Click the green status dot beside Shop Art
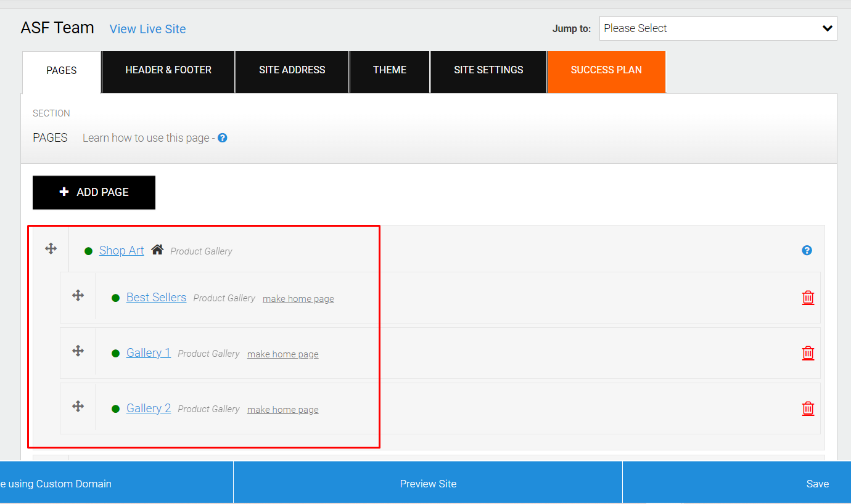The image size is (851, 504). [88, 251]
